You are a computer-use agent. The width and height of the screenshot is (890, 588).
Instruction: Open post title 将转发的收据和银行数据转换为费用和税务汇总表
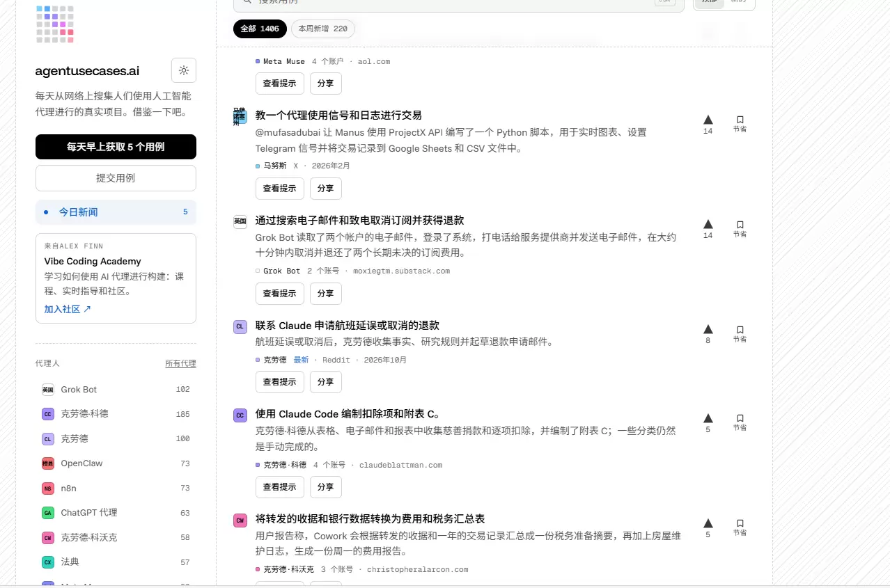tap(370, 519)
